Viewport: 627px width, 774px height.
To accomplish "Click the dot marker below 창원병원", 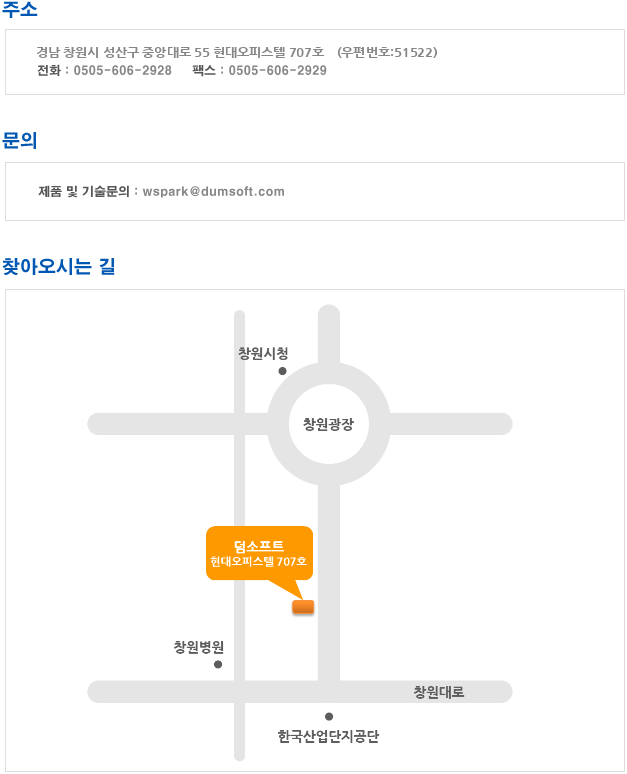I will pyautogui.click(x=218, y=664).
